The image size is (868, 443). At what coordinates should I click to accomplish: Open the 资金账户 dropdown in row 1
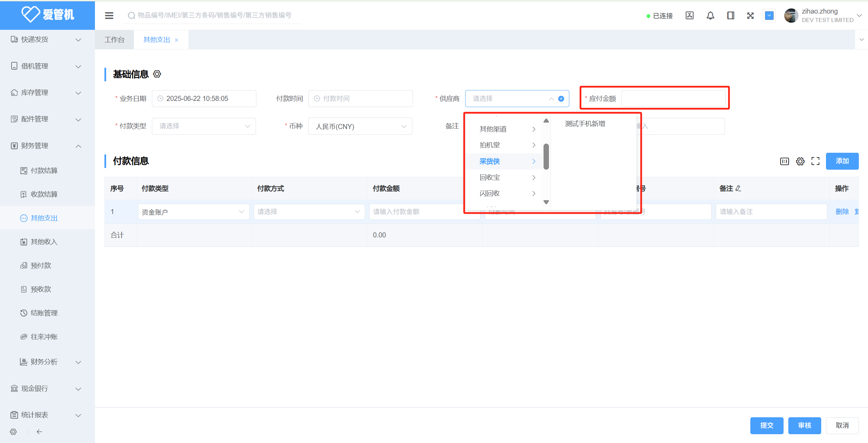click(193, 212)
